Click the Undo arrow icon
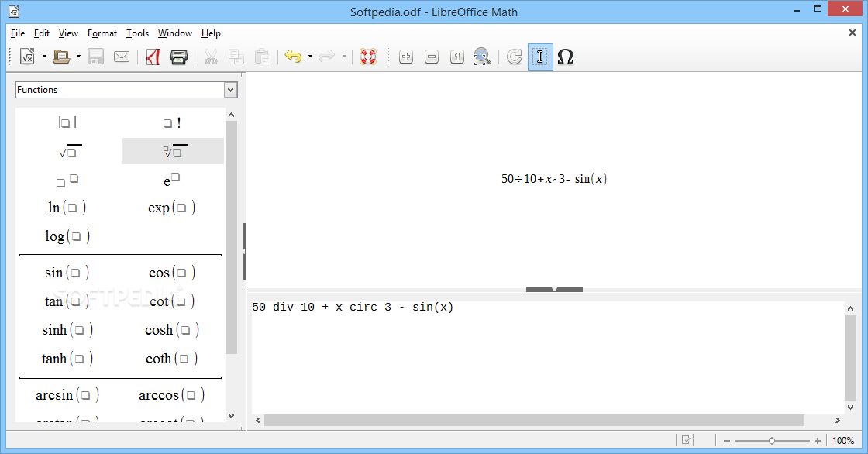The width and height of the screenshot is (868, 454). tap(293, 57)
